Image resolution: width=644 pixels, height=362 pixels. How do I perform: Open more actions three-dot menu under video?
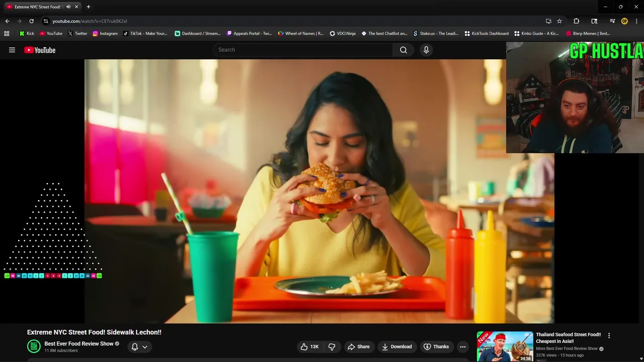pyautogui.click(x=463, y=346)
